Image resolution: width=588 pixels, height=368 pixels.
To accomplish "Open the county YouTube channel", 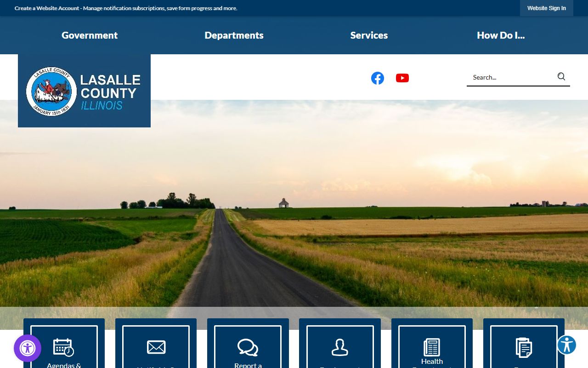I will click(402, 78).
